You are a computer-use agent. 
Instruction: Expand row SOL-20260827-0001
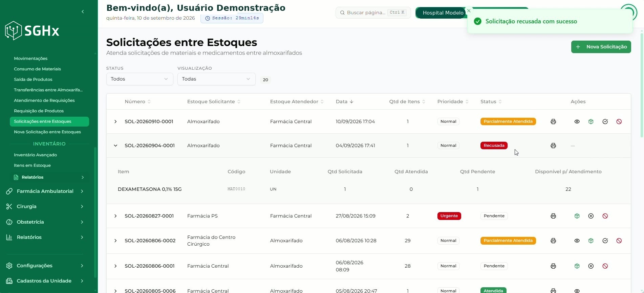click(x=115, y=216)
